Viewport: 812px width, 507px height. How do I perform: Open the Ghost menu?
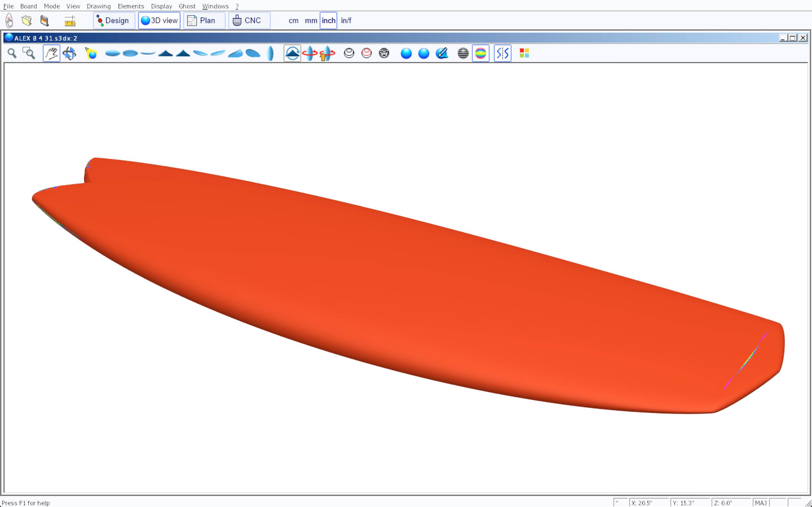click(187, 6)
